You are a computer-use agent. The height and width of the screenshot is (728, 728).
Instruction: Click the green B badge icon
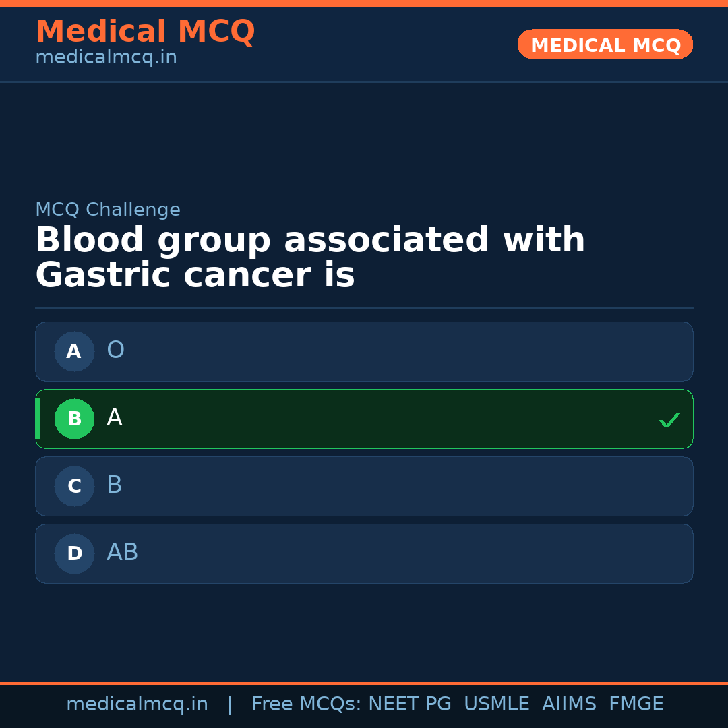click(x=74, y=419)
